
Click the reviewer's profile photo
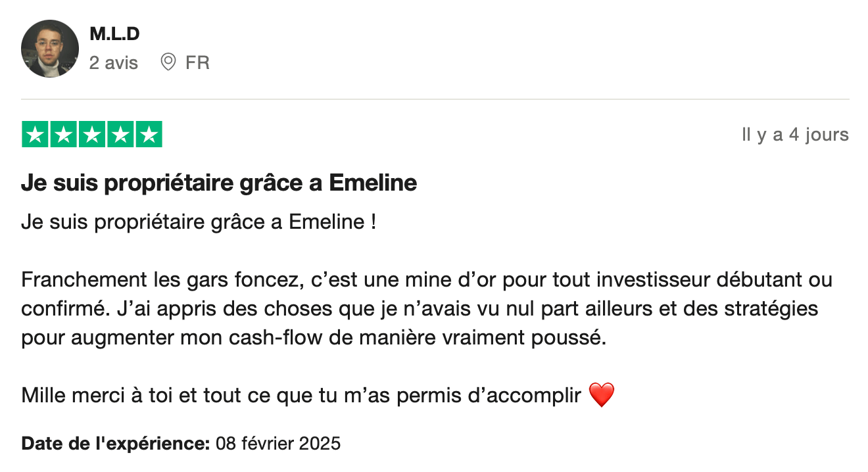coord(50,49)
